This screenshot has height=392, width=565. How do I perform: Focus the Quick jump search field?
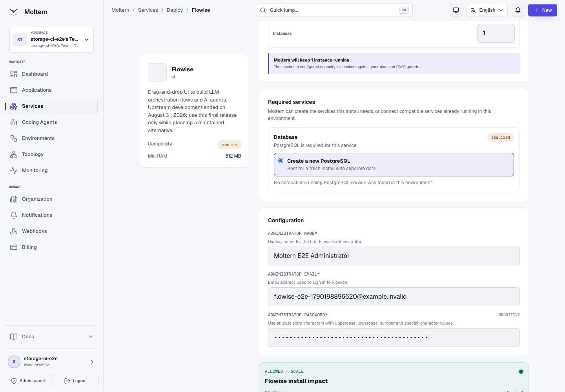(334, 10)
